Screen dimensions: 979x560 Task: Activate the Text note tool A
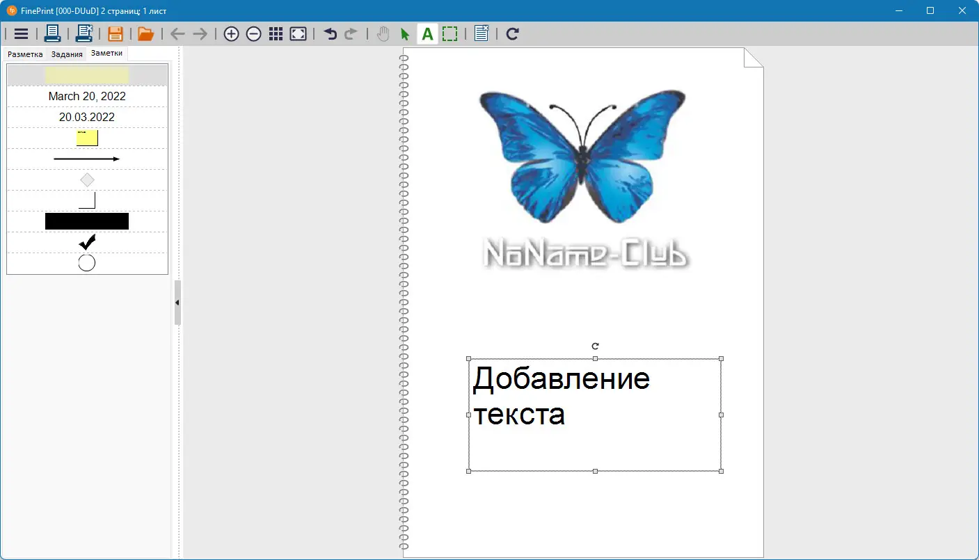click(x=427, y=33)
